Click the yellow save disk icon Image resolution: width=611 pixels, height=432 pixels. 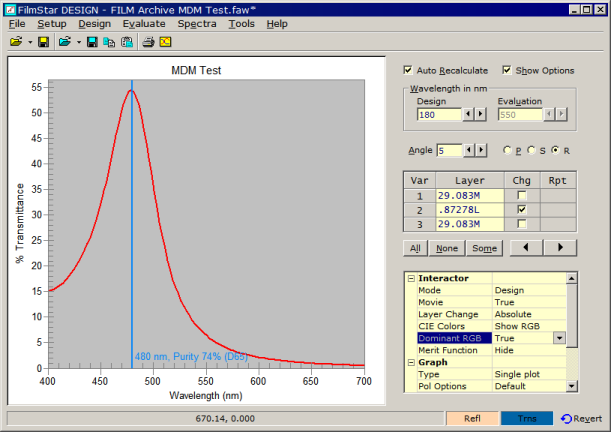43,42
